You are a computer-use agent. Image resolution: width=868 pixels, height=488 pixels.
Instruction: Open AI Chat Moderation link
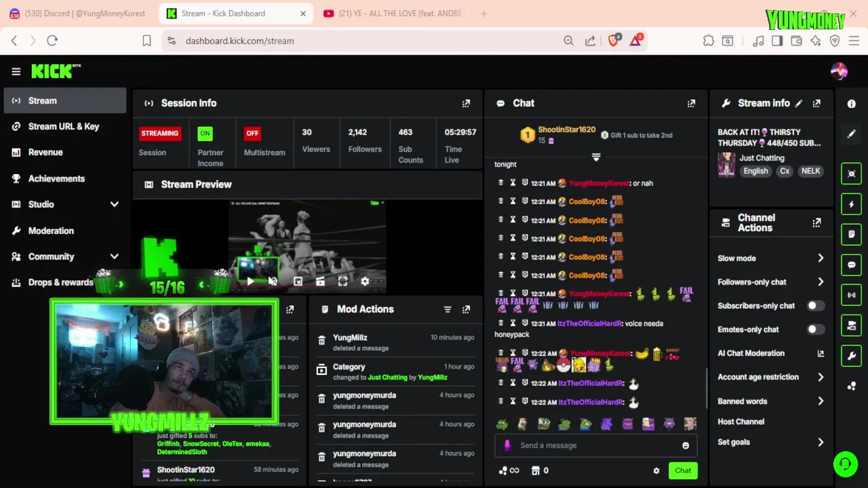[x=771, y=353]
